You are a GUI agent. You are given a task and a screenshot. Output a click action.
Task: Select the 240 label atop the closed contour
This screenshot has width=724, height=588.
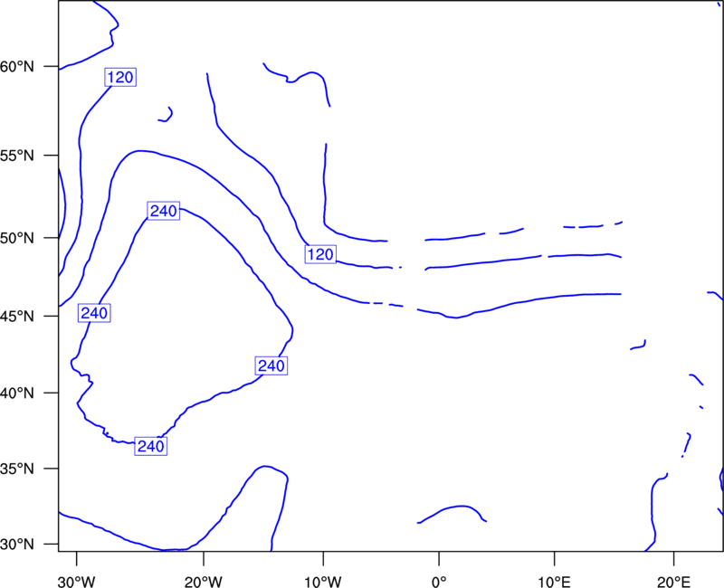pyautogui.click(x=164, y=211)
